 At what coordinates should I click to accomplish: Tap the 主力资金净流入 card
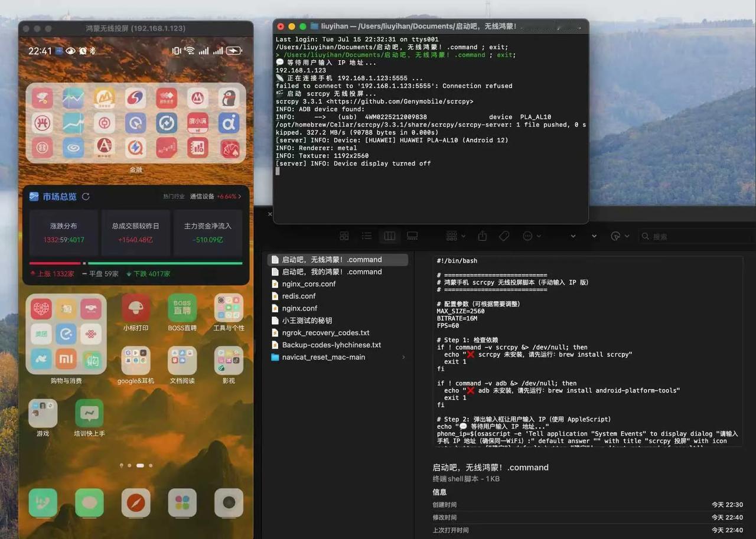pyautogui.click(x=207, y=233)
